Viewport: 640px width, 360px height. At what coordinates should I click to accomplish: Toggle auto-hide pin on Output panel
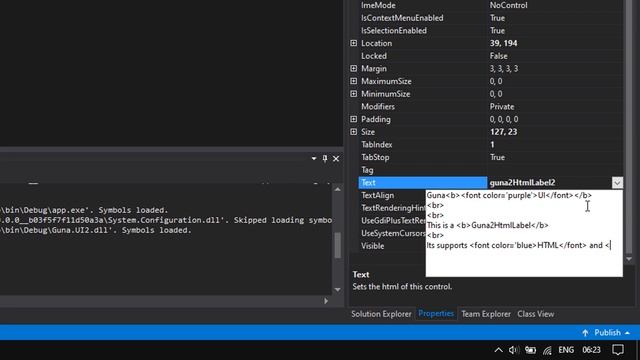(x=325, y=158)
